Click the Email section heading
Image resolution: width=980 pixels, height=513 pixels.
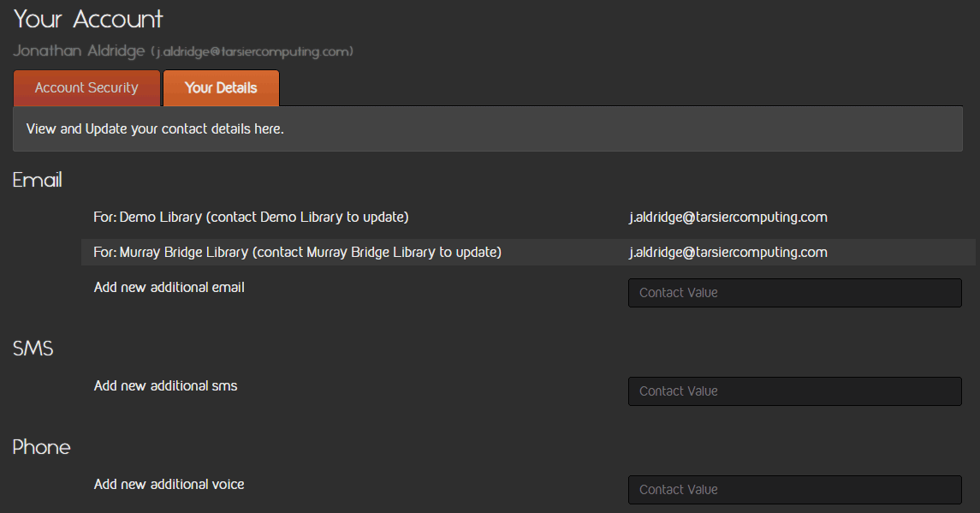pyautogui.click(x=38, y=180)
